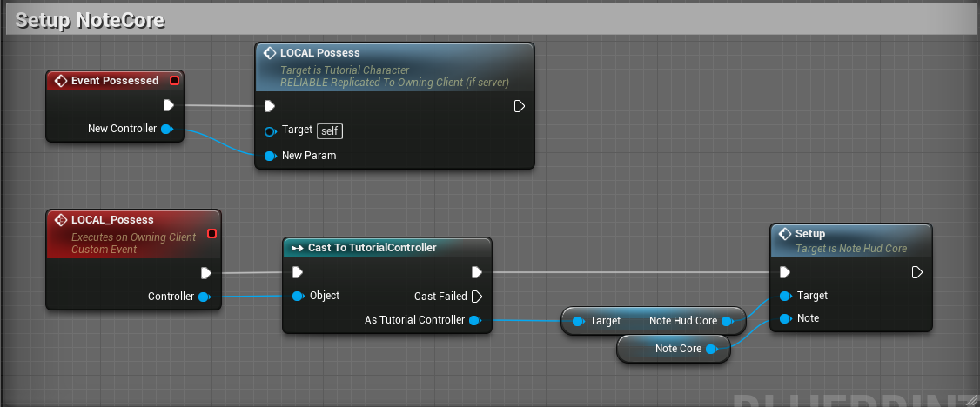Select the Setup NoteCore comment header
Viewport: 980px width, 407px height.
point(489,21)
